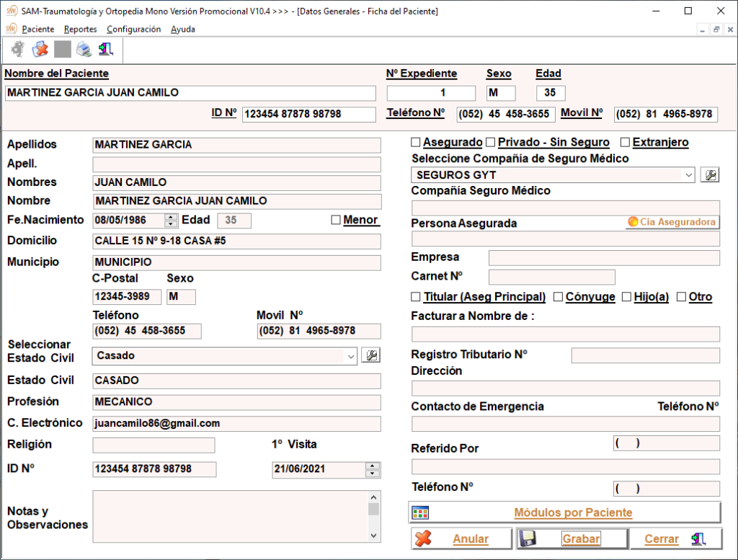Open the insurance company edit tool icon
This screenshot has width=738, height=560.
[710, 175]
